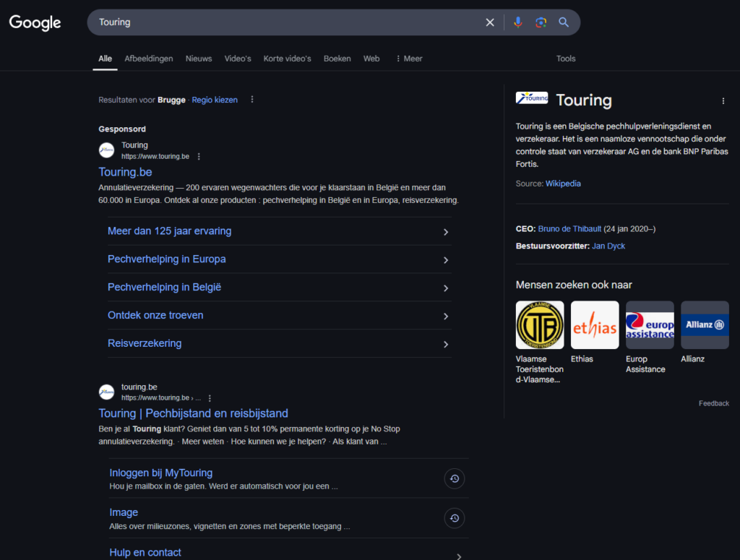740x560 pixels.
Task: Click Touring favicon in sponsored result
Action: 107,150
